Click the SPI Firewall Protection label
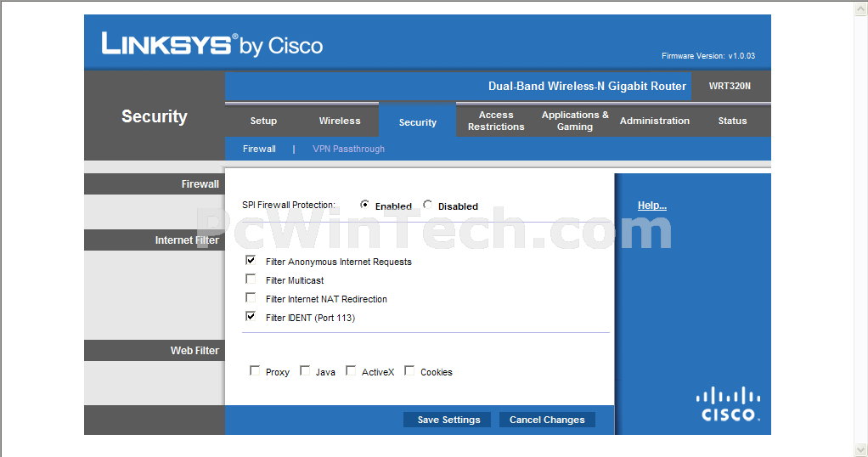The image size is (868, 457). tap(289, 205)
